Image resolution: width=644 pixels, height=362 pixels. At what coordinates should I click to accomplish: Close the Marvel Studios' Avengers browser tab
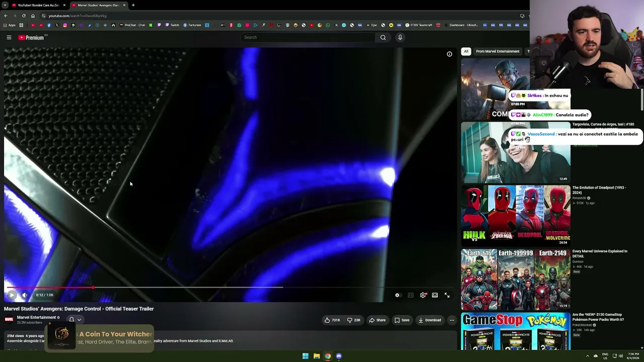pos(124,5)
